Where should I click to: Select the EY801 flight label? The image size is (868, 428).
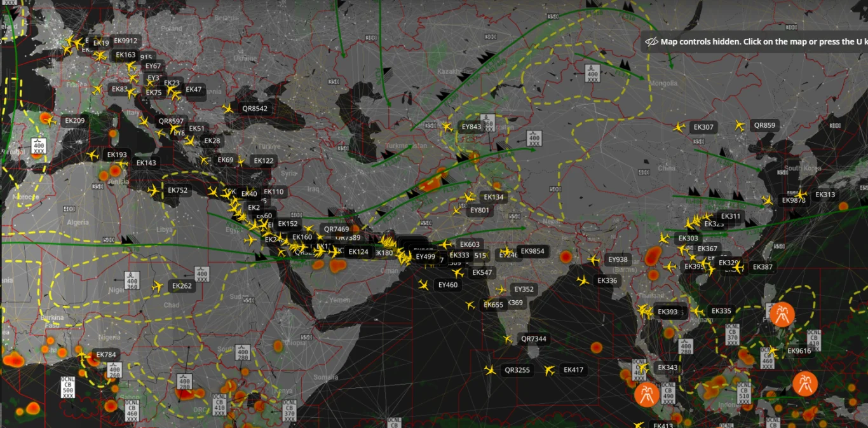click(x=480, y=211)
